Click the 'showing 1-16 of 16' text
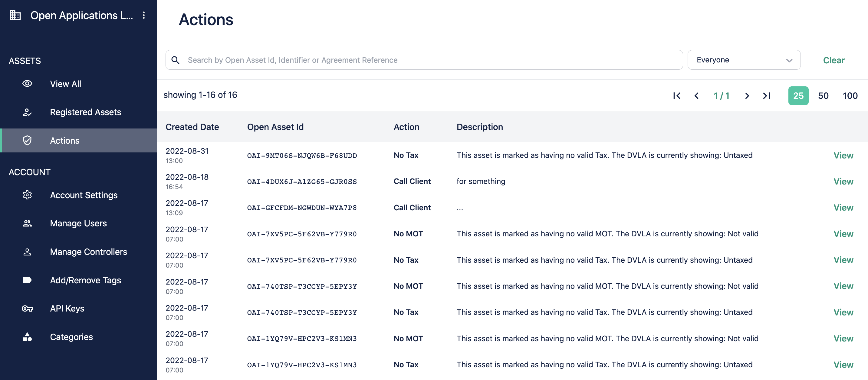This screenshot has height=380, width=868. click(x=200, y=95)
